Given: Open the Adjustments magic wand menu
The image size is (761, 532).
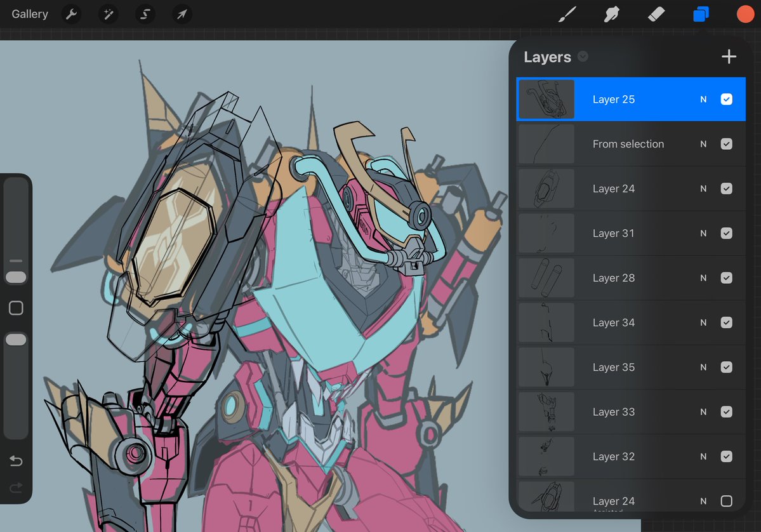Looking at the screenshot, I should pyautogui.click(x=109, y=14).
